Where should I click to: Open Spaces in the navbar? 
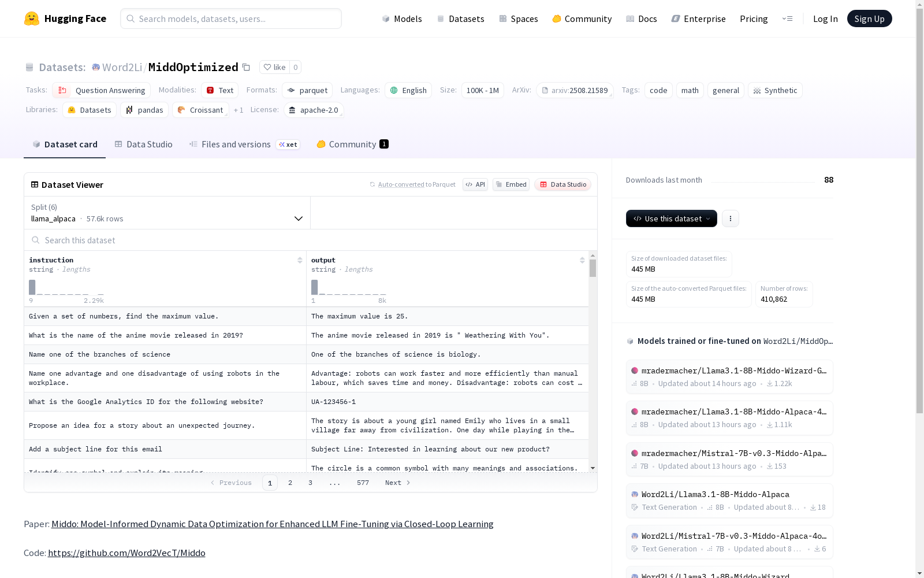(x=519, y=18)
